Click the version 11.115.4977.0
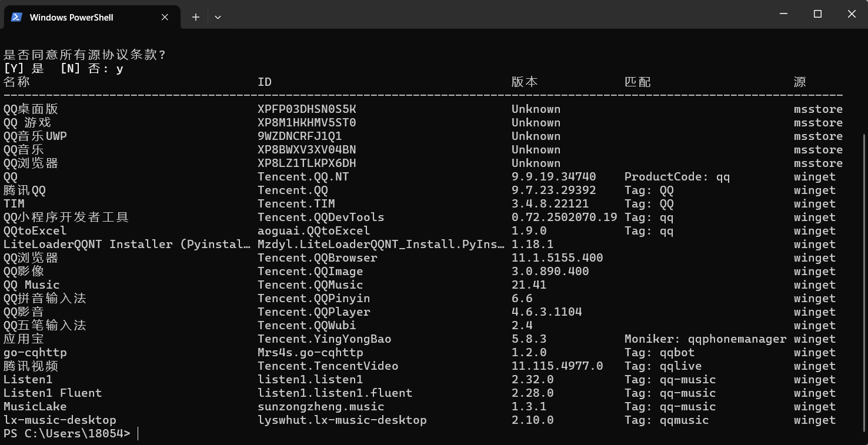 pyautogui.click(x=557, y=366)
